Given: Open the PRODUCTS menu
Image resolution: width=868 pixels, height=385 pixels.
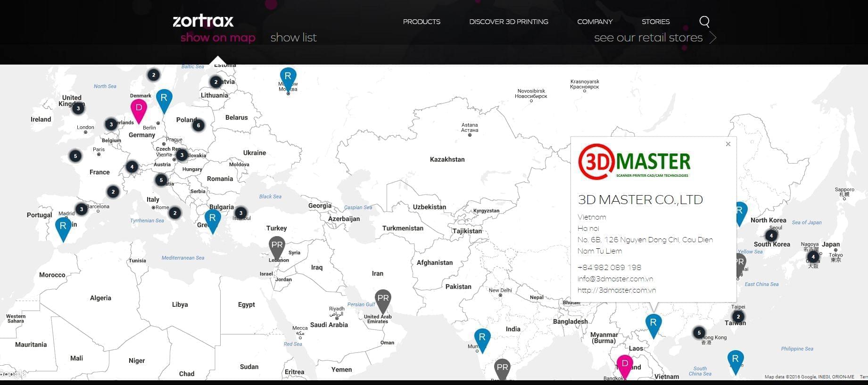Looking at the screenshot, I should point(422,22).
